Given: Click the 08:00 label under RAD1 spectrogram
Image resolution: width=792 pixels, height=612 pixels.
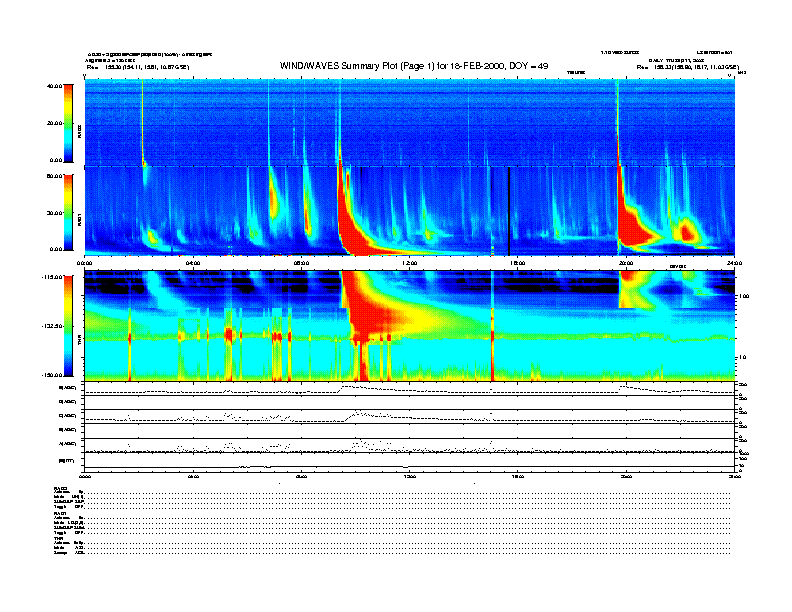Looking at the screenshot, I should tap(301, 263).
